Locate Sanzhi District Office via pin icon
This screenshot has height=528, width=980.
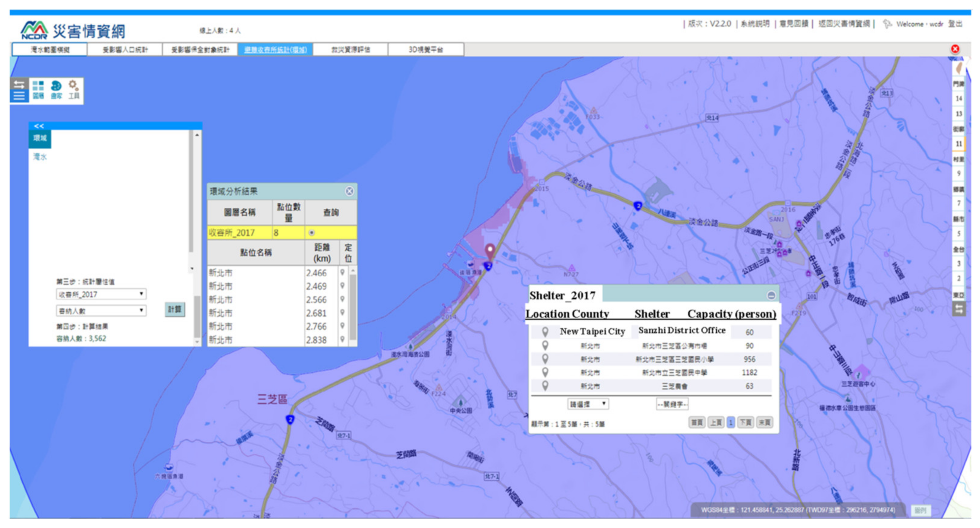[545, 332]
